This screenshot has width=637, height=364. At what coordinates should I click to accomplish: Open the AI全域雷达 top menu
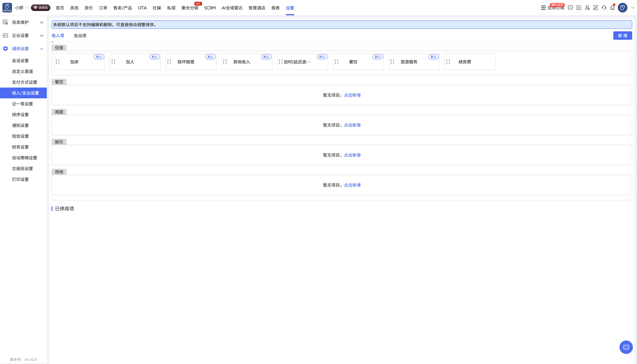click(x=232, y=8)
